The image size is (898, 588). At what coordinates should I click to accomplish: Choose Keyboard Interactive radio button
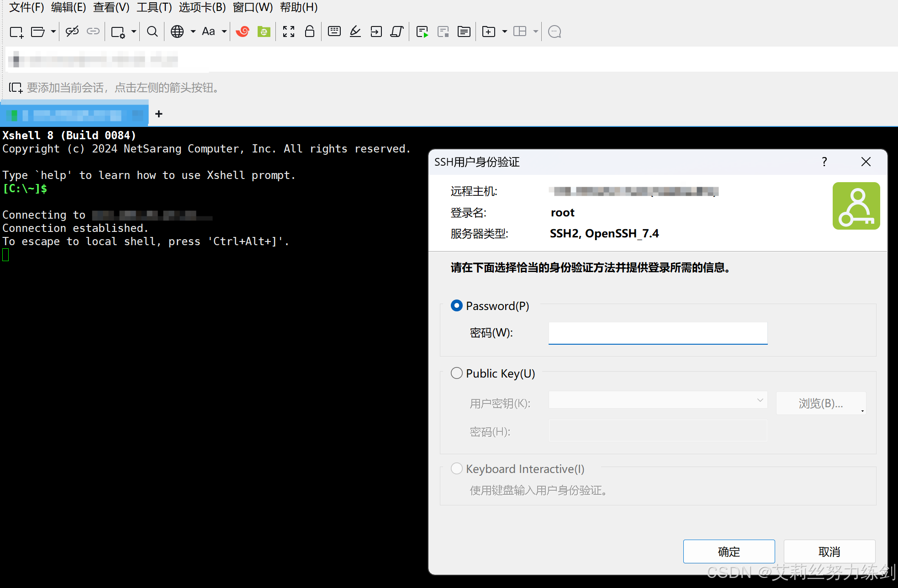(457, 469)
